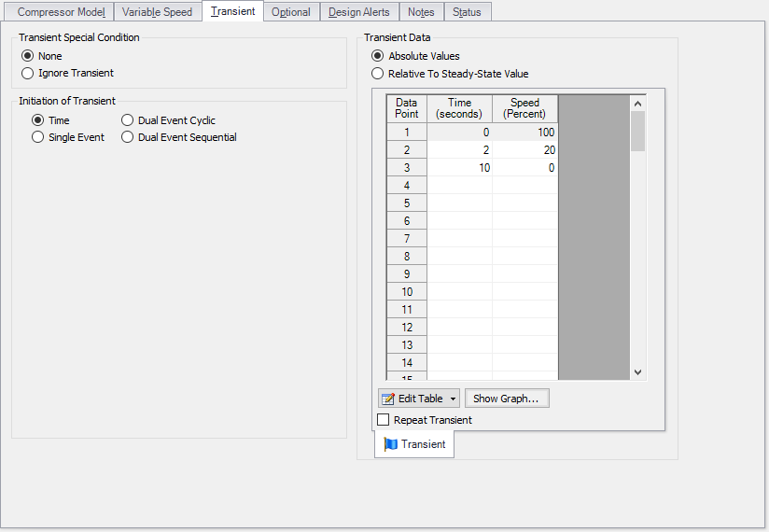Select Relative To Steady-State Value option

tap(378, 73)
